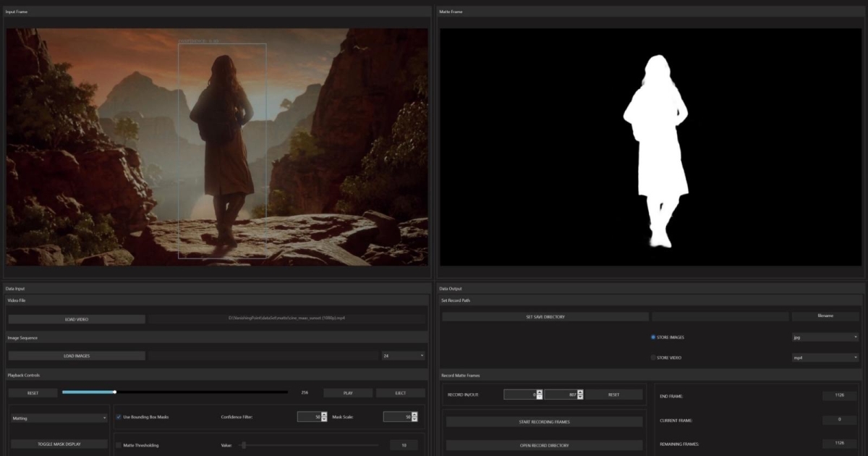
Task: Click the Input Frame video preview
Action: point(217,147)
